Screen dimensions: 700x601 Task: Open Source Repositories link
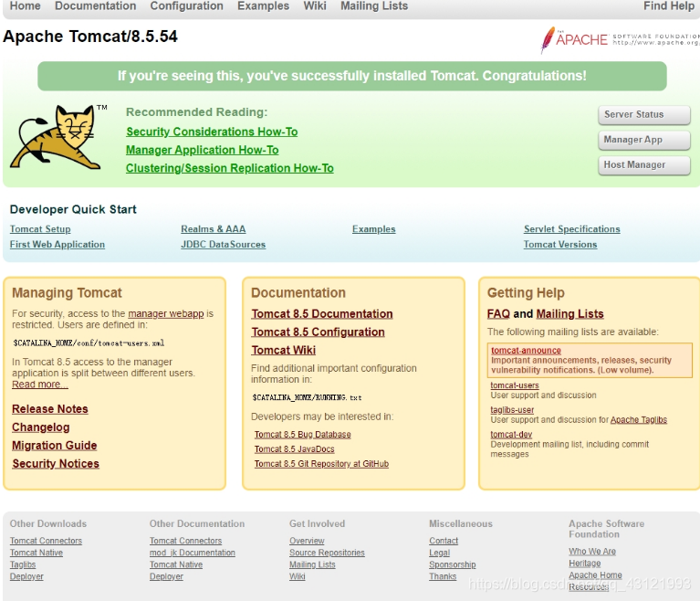(327, 554)
